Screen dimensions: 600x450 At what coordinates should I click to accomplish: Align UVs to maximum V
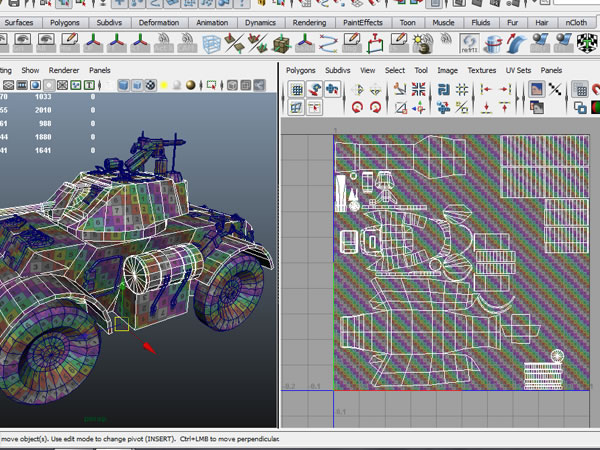(504, 108)
